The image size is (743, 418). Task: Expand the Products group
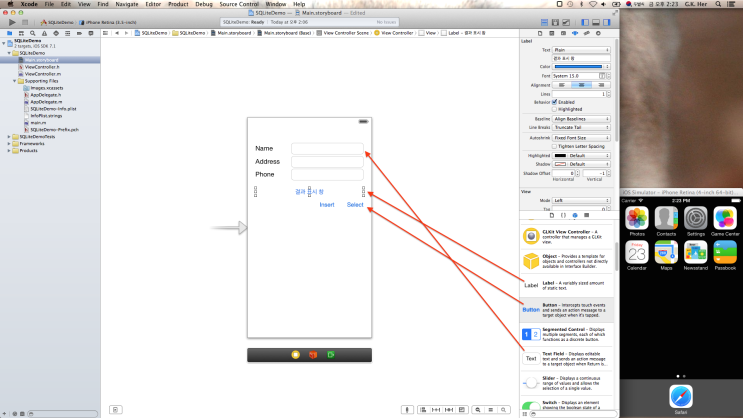[9, 151]
